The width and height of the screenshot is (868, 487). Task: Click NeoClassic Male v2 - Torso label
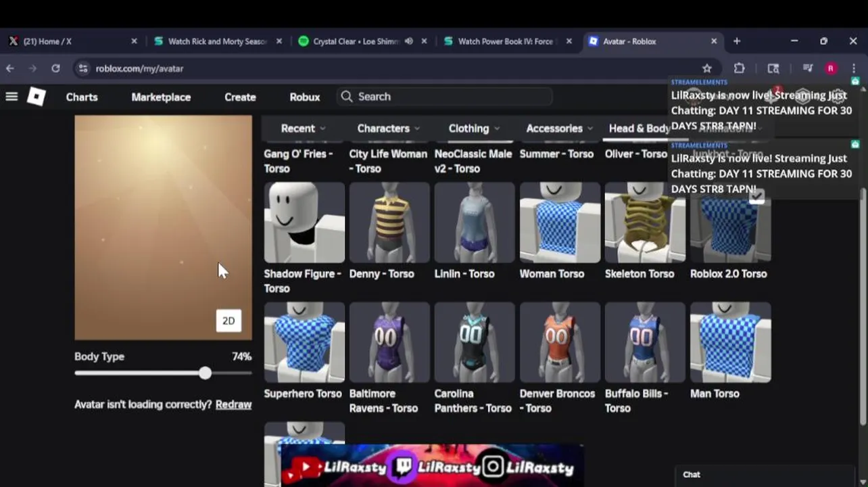(x=473, y=161)
